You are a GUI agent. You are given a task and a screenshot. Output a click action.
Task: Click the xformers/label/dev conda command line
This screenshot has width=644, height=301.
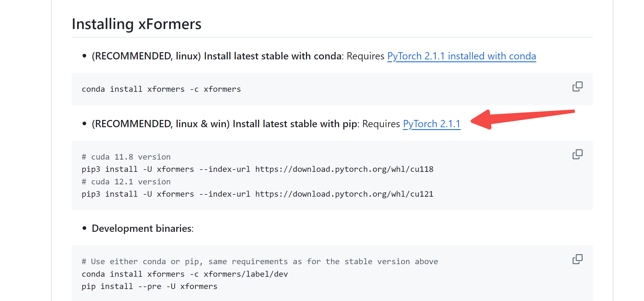pos(185,274)
